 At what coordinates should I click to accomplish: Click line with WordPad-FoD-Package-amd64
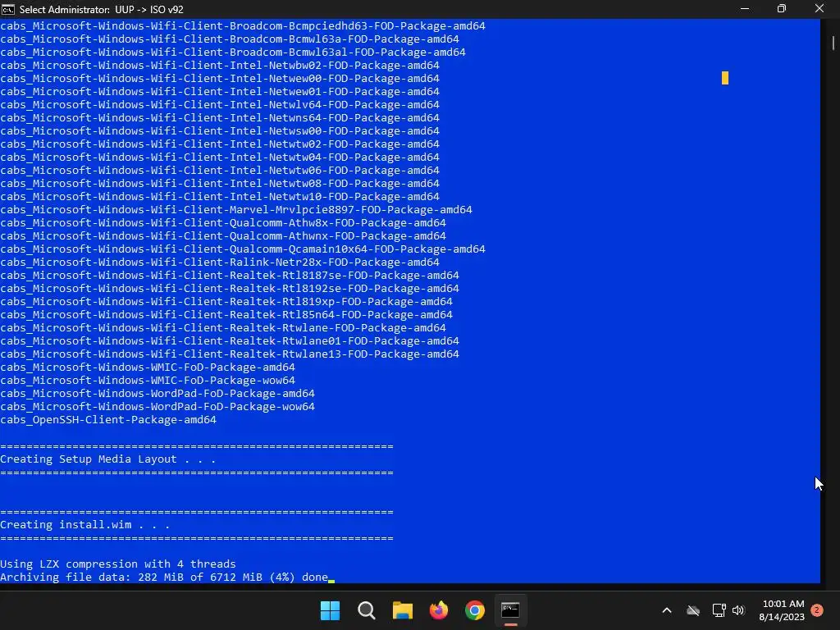[157, 393]
